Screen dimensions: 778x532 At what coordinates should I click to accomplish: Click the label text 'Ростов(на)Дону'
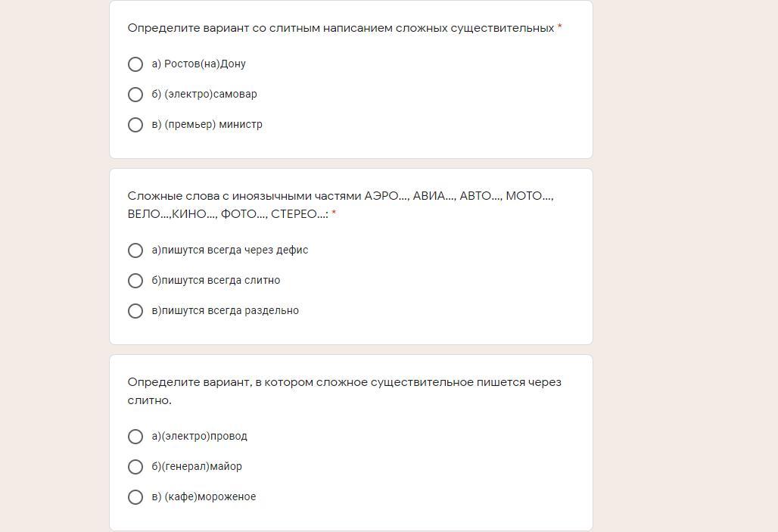(x=205, y=64)
